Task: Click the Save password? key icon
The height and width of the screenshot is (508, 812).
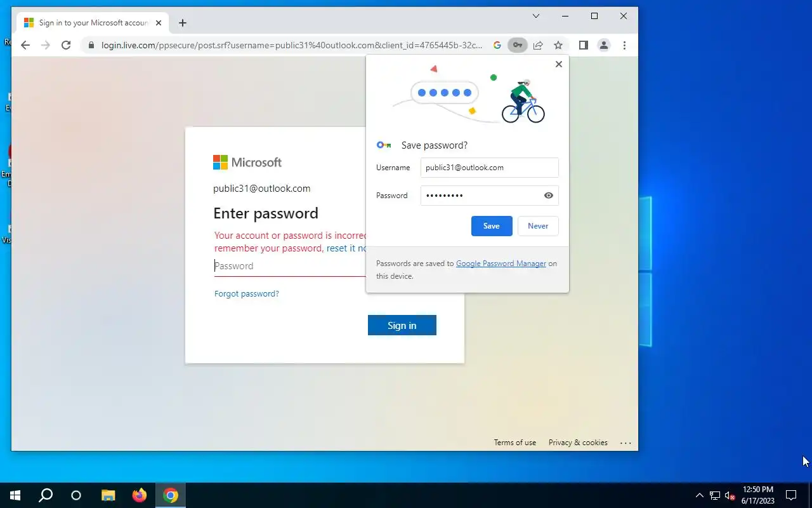Action: pos(384,145)
